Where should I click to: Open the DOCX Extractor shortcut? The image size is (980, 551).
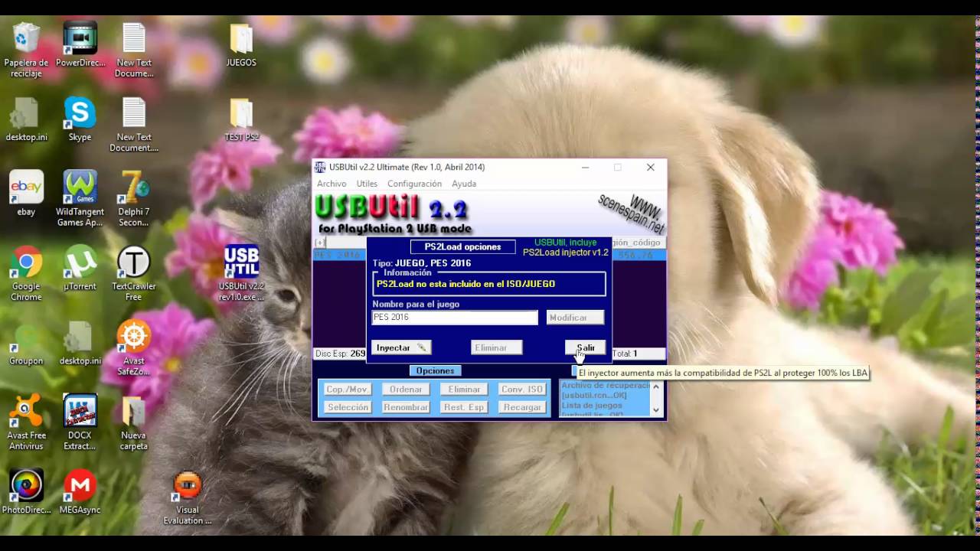80,422
